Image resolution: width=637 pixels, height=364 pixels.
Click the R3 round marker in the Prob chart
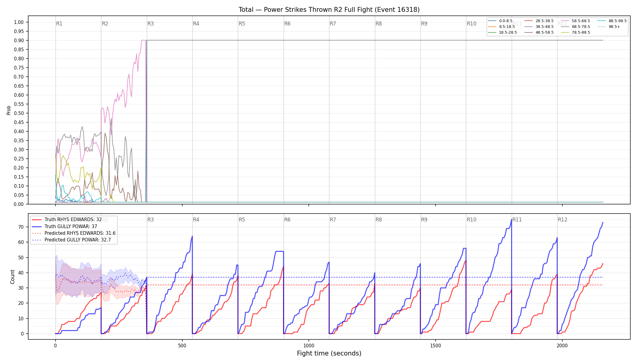(151, 24)
